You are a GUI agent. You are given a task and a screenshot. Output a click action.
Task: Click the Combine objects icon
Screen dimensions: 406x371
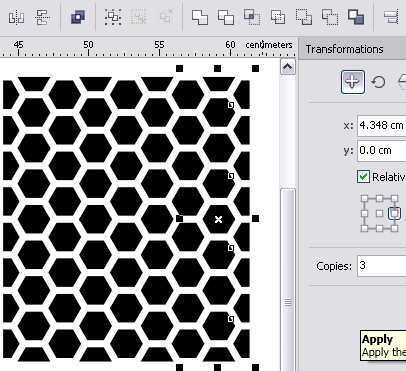point(78,17)
